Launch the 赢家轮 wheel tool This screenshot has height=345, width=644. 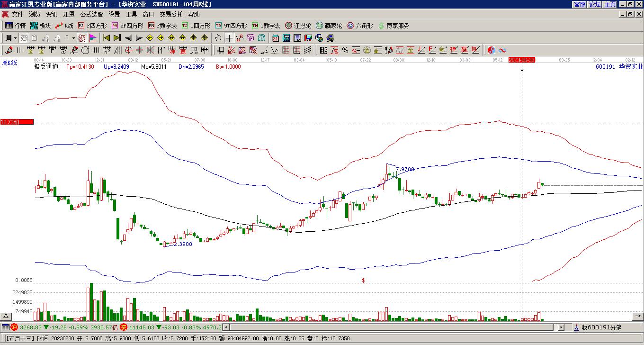[329, 26]
